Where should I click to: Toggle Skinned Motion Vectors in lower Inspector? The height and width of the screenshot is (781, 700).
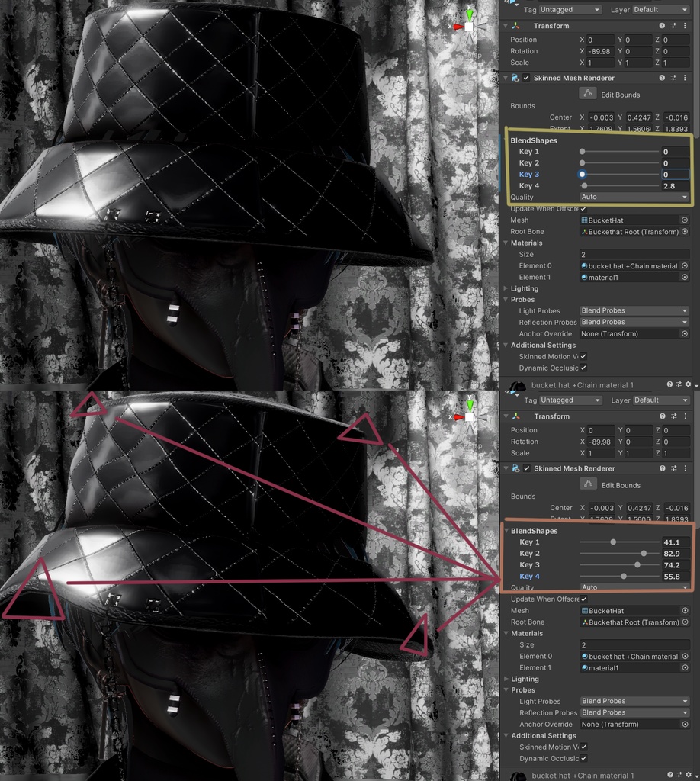583,747
